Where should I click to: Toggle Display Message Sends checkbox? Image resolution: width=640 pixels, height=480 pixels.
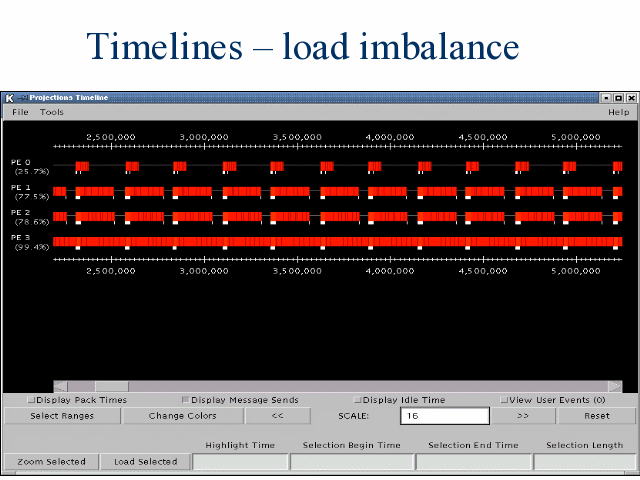coord(185,400)
